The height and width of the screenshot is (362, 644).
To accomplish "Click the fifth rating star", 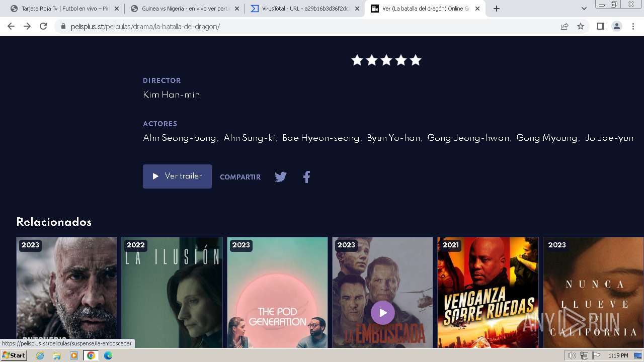I will [416, 60].
